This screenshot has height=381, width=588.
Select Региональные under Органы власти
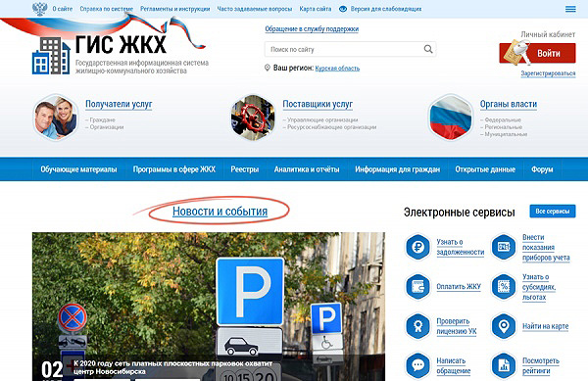pos(503,127)
